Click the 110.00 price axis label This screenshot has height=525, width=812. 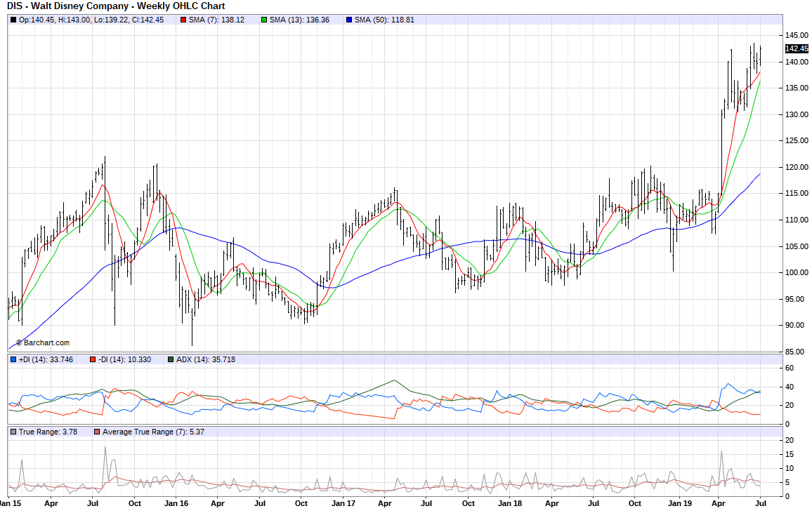pos(797,220)
